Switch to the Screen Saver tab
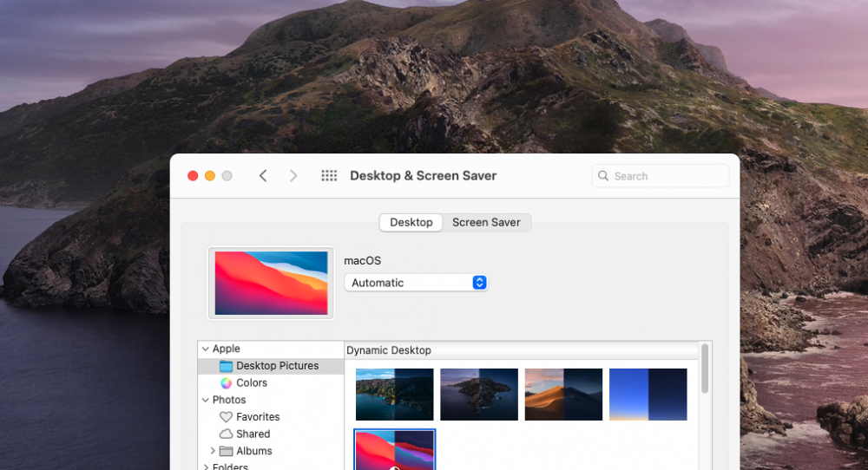 487,222
